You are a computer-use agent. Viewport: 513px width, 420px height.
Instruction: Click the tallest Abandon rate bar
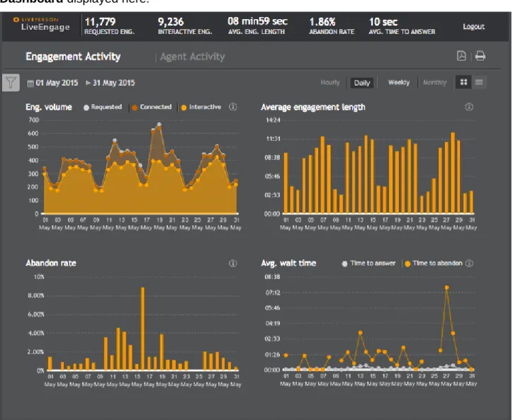click(142, 329)
